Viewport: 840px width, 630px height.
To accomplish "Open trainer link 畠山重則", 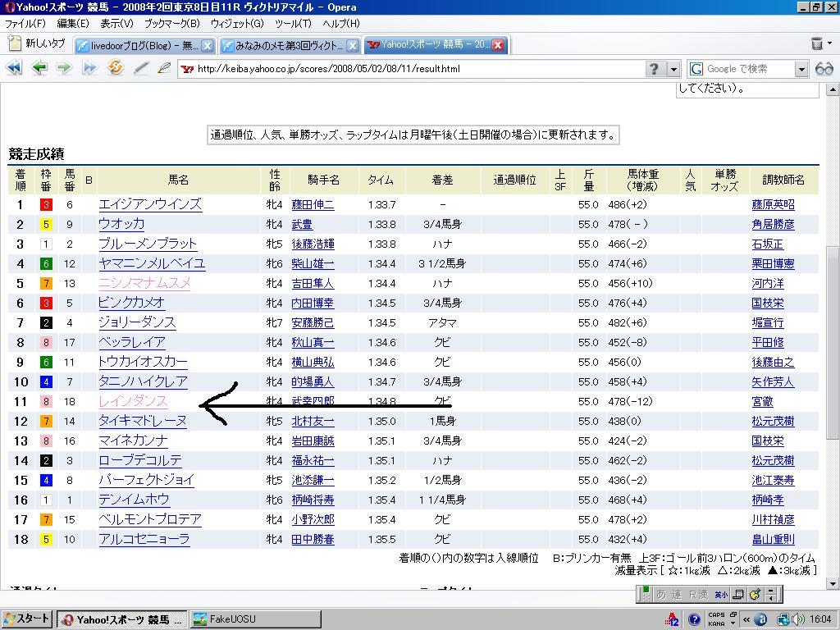I will point(773,540).
